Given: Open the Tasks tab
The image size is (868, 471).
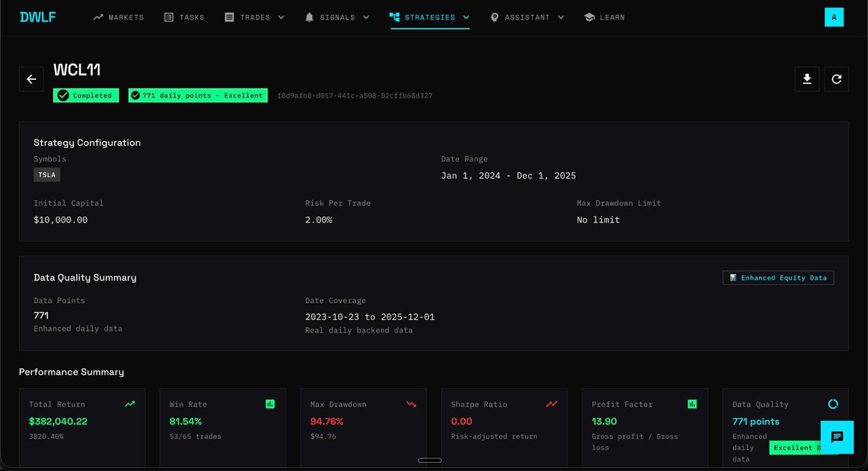Looking at the screenshot, I should (x=184, y=17).
